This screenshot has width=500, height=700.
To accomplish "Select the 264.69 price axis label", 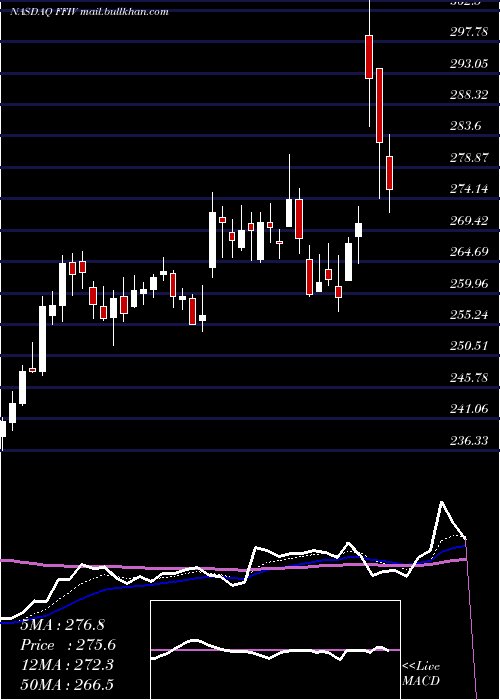I will [468, 252].
